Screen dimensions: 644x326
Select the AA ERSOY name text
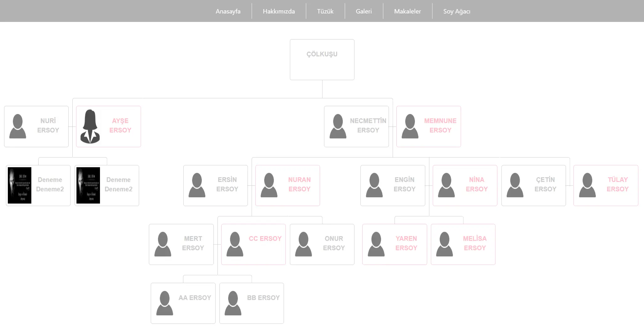tap(195, 298)
